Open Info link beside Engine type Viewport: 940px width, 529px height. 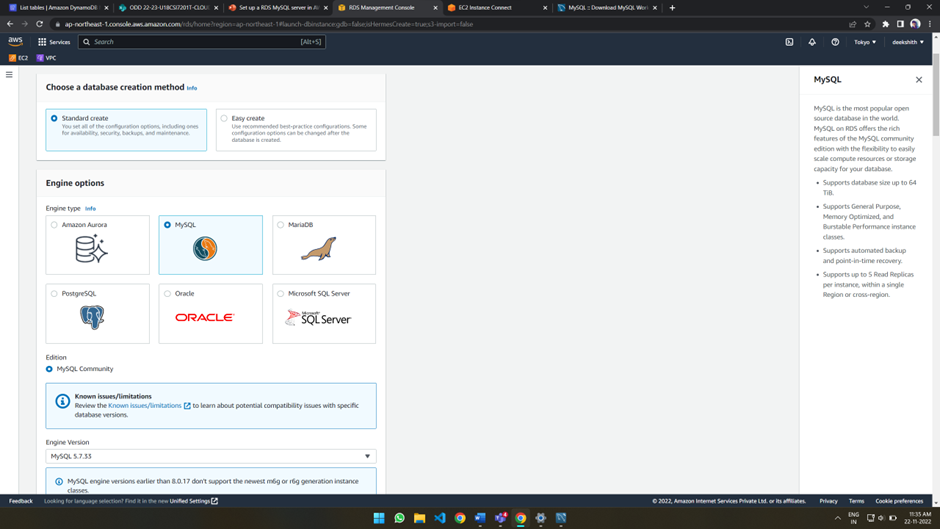point(91,209)
